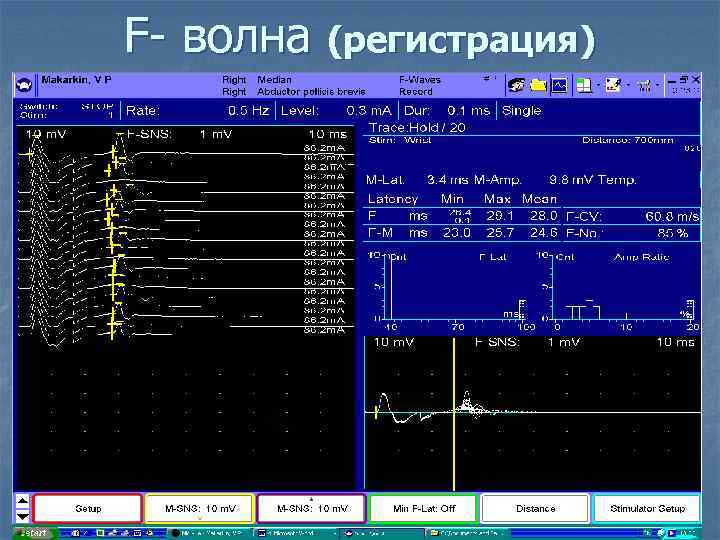720x540 pixels.
Task: Click F-M Max value 25.7
Action: click(x=500, y=233)
